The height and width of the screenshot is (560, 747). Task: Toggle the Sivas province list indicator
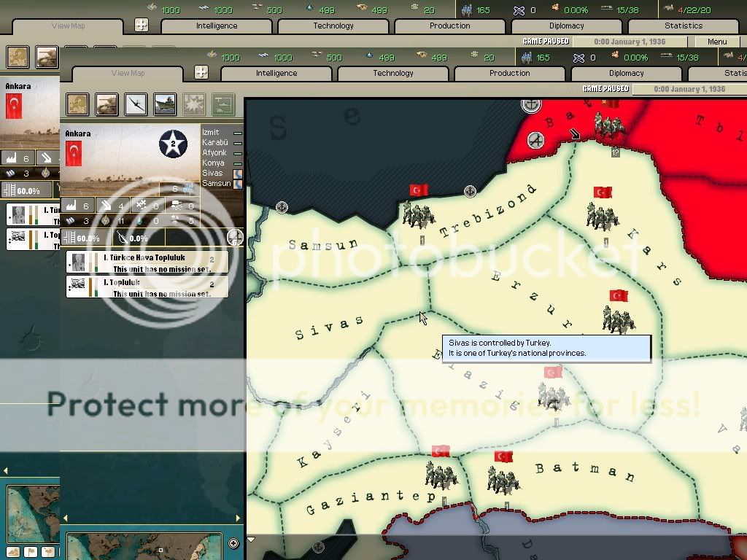237,174
